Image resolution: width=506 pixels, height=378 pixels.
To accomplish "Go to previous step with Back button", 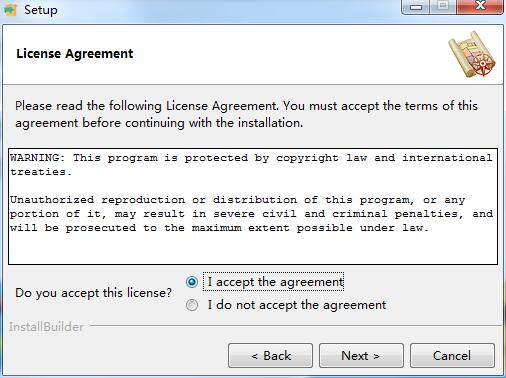I will click(x=270, y=356).
